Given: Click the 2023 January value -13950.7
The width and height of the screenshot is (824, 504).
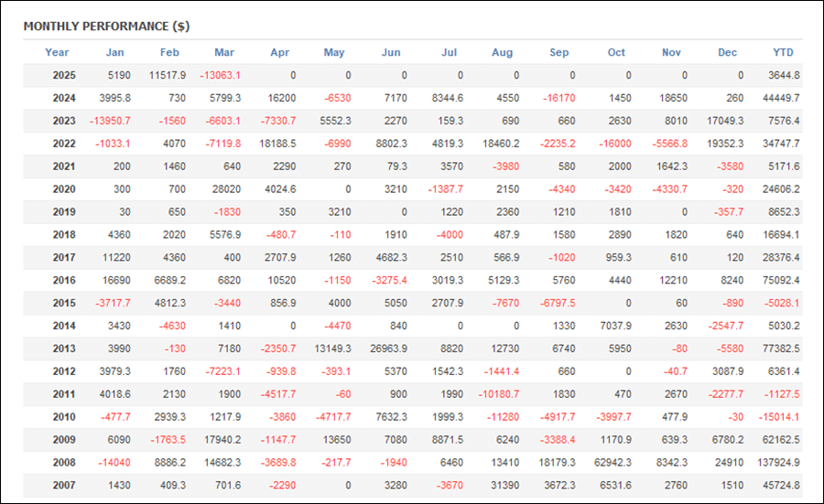Looking at the screenshot, I should (110, 121).
